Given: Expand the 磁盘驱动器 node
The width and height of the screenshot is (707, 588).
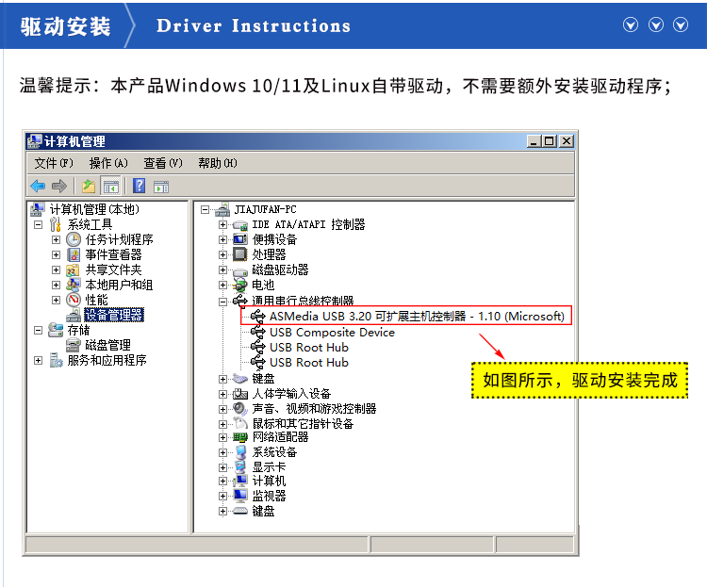Looking at the screenshot, I should [222, 269].
